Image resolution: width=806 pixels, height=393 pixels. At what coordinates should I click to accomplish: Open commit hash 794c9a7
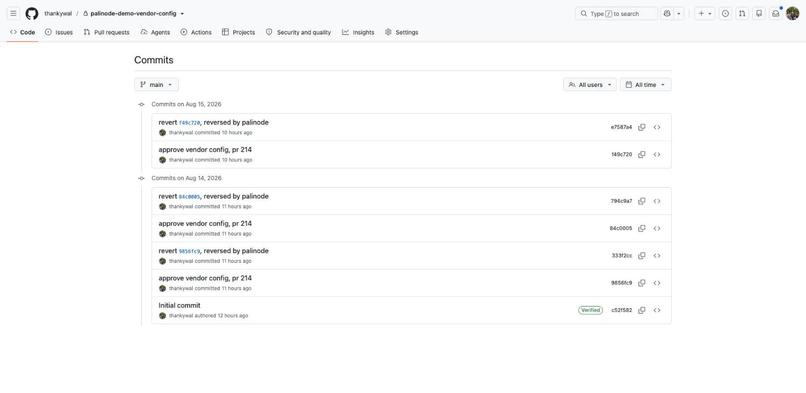pyautogui.click(x=621, y=201)
